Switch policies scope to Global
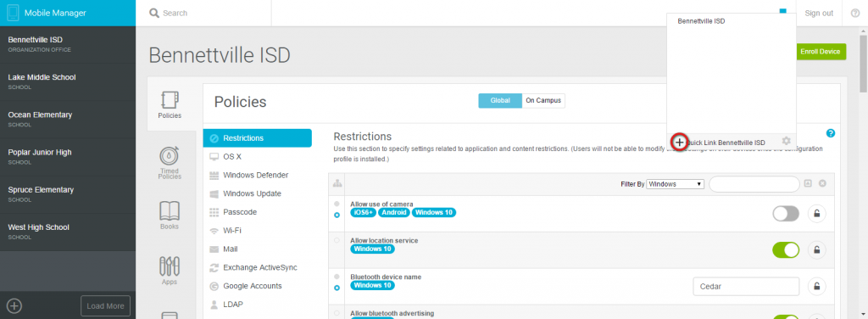This screenshot has height=319, width=868. point(500,101)
